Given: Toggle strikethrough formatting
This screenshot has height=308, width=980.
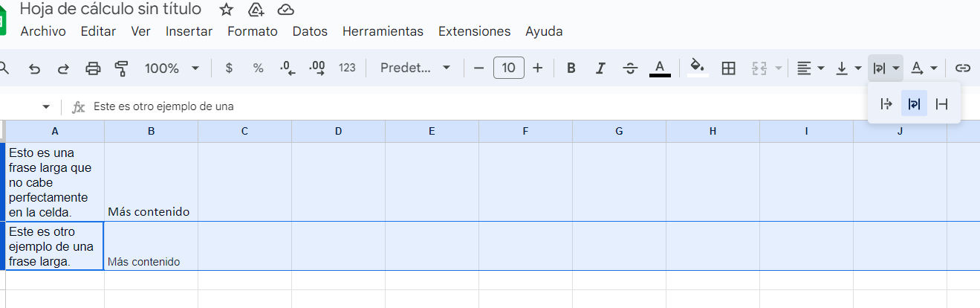Looking at the screenshot, I should click(630, 68).
